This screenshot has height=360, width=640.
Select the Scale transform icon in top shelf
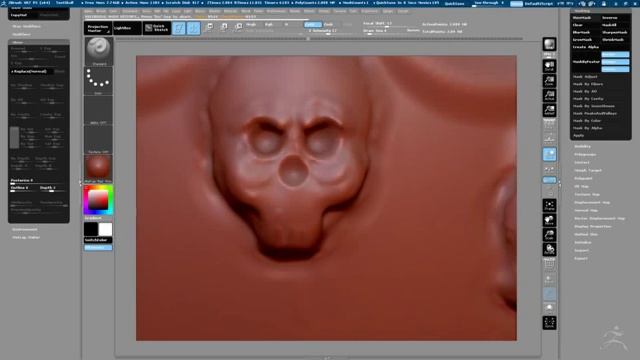[224, 27]
